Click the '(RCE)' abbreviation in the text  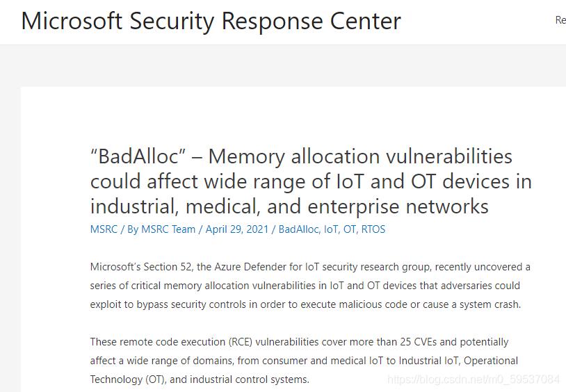[241, 342]
